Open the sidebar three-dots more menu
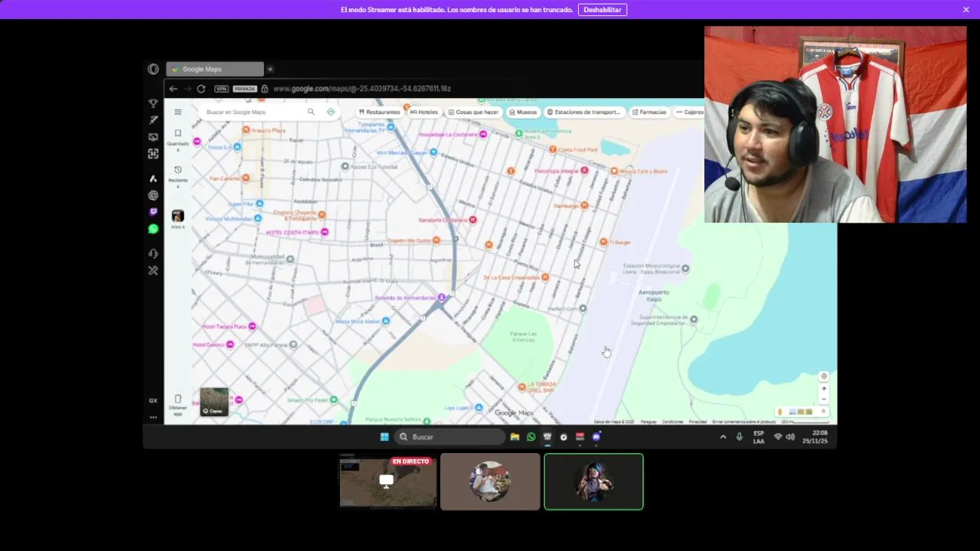 tap(153, 417)
